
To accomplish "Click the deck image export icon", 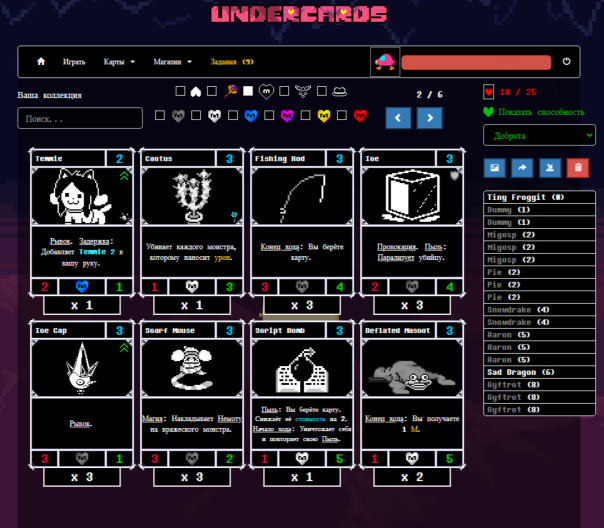I will point(494,168).
